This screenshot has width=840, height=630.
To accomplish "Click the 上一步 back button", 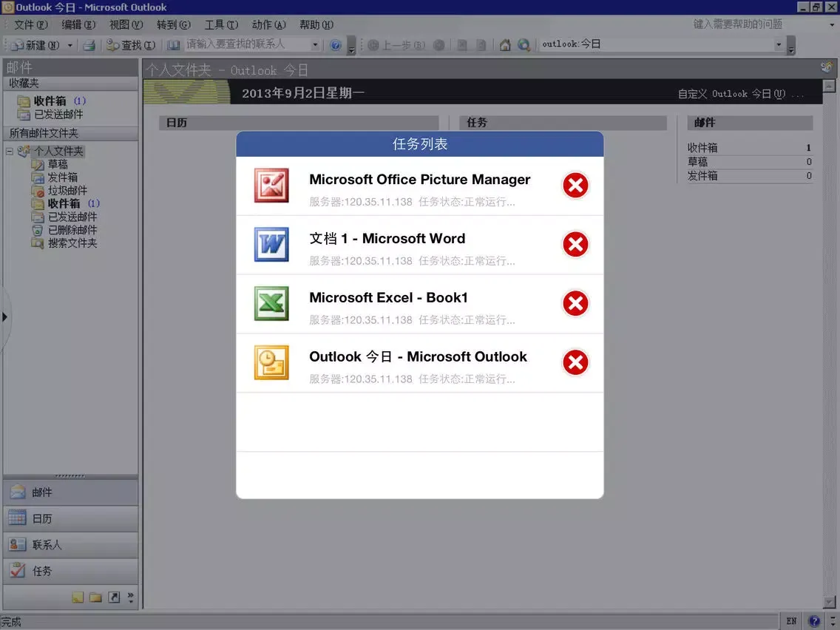I will click(396, 46).
